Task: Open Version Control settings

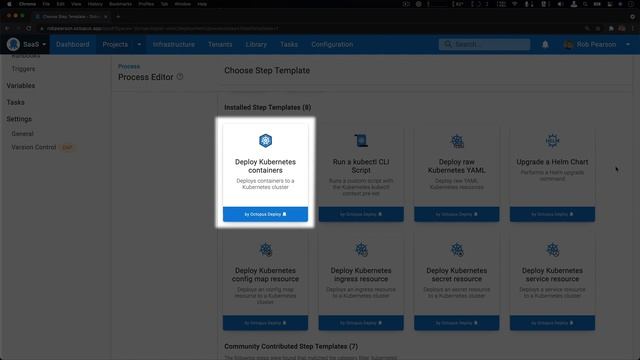Action: [x=34, y=147]
